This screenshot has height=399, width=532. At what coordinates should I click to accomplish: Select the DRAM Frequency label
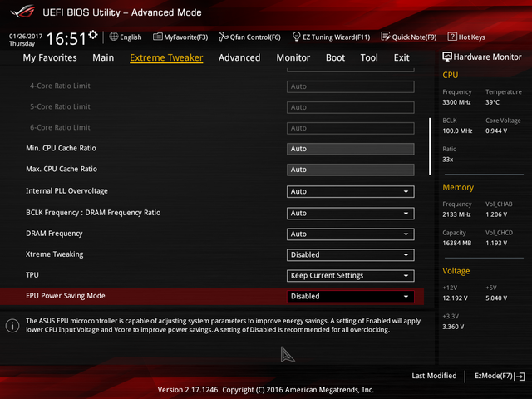54,234
